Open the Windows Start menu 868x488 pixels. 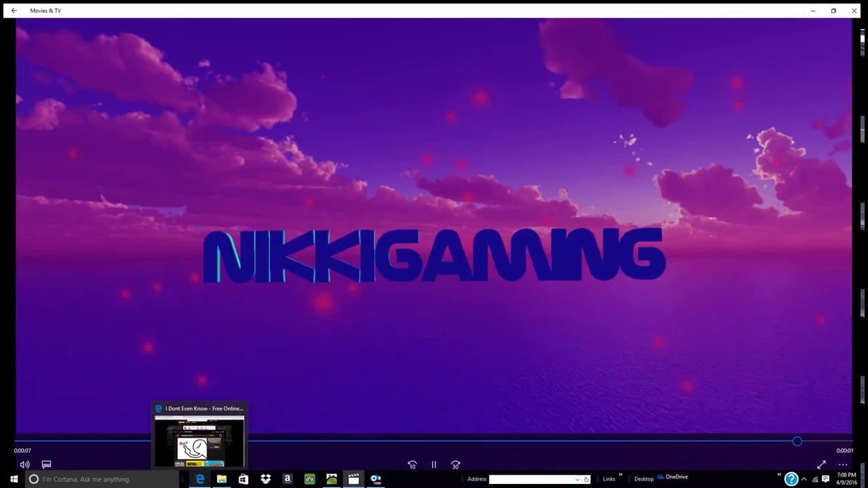coord(14,479)
